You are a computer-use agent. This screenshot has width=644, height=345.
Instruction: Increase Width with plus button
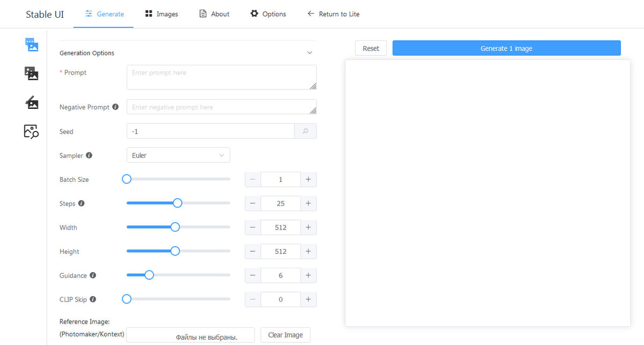pyautogui.click(x=308, y=227)
